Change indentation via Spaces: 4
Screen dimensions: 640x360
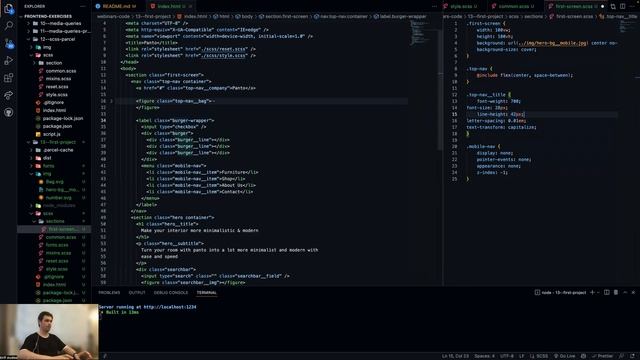tap(484, 356)
